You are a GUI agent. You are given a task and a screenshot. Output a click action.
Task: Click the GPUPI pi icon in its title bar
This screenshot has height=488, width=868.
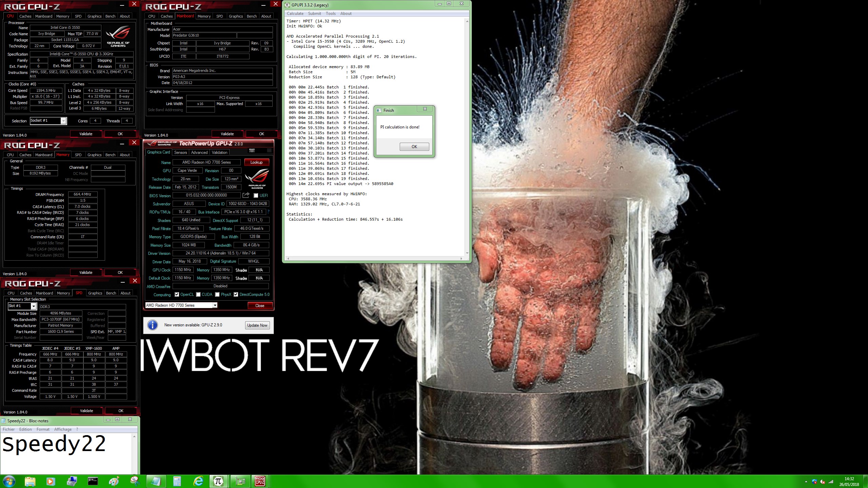click(288, 5)
